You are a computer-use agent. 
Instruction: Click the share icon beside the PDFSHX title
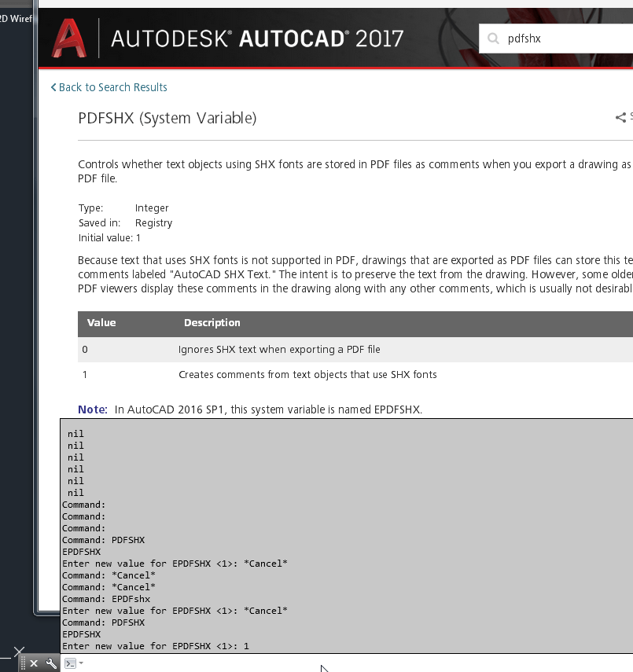click(620, 117)
